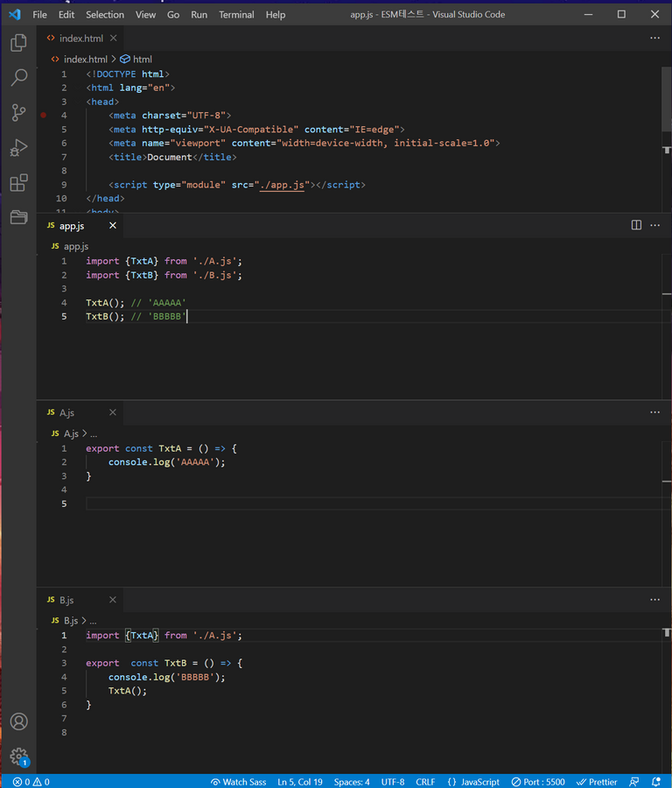Click the Document title text in index.html
672x788 pixels.
click(x=169, y=158)
